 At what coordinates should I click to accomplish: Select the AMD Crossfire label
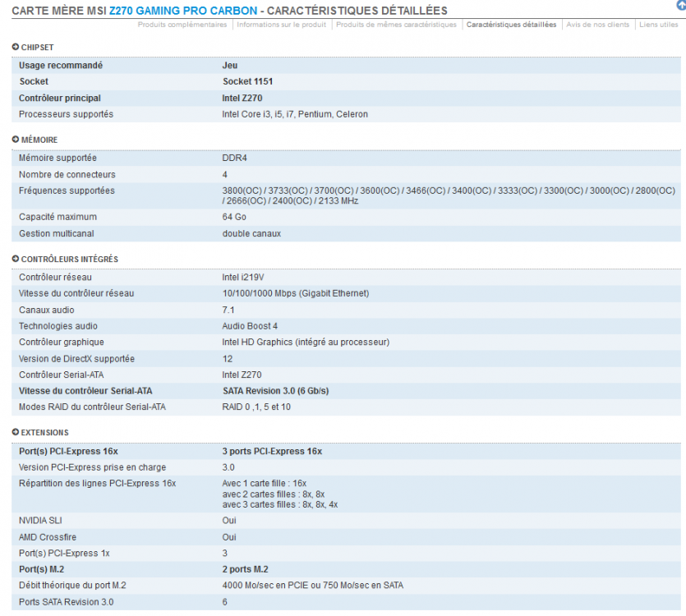pos(48,537)
